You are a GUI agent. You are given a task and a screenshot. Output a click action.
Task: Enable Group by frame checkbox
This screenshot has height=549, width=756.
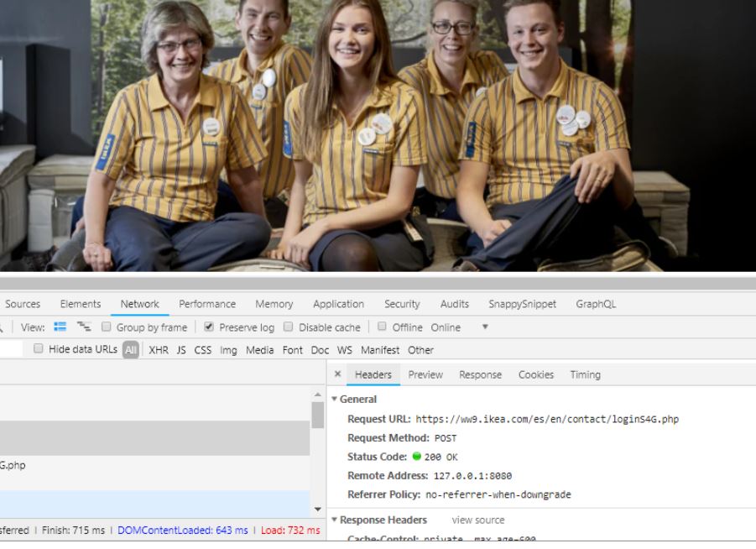(107, 327)
